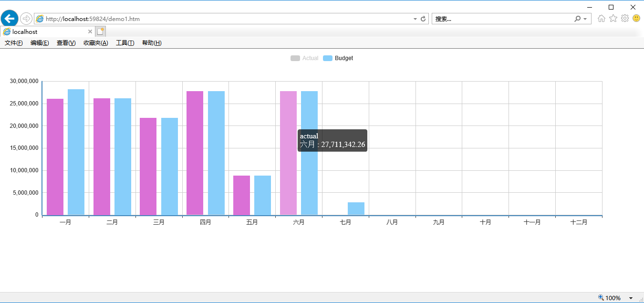Toggle the Actual series in the legend
The image size is (644, 303).
pos(304,58)
